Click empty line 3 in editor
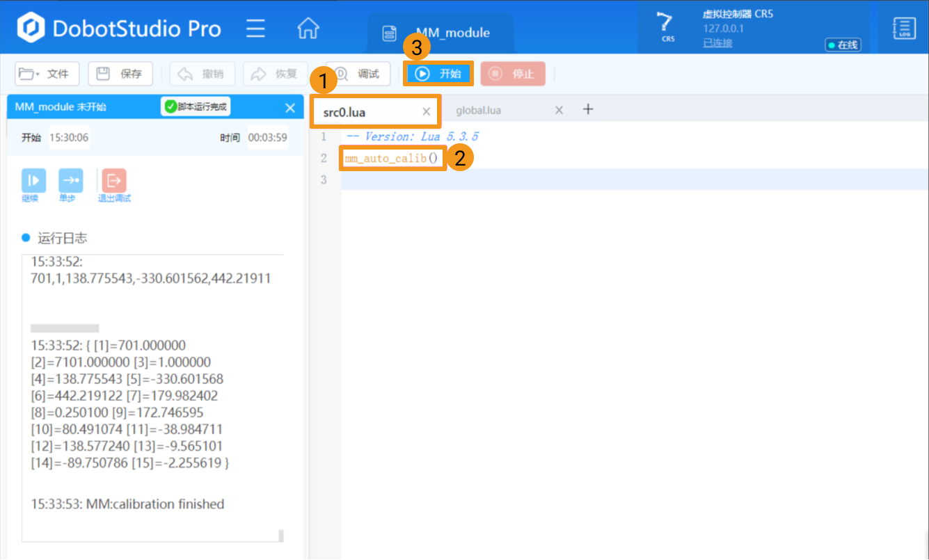The image size is (929, 560). click(x=635, y=180)
